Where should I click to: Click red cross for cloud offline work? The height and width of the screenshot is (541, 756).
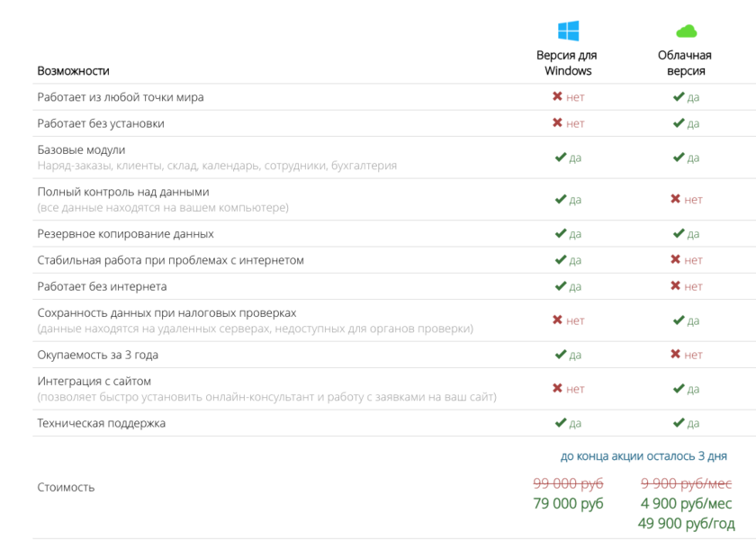pos(676,287)
